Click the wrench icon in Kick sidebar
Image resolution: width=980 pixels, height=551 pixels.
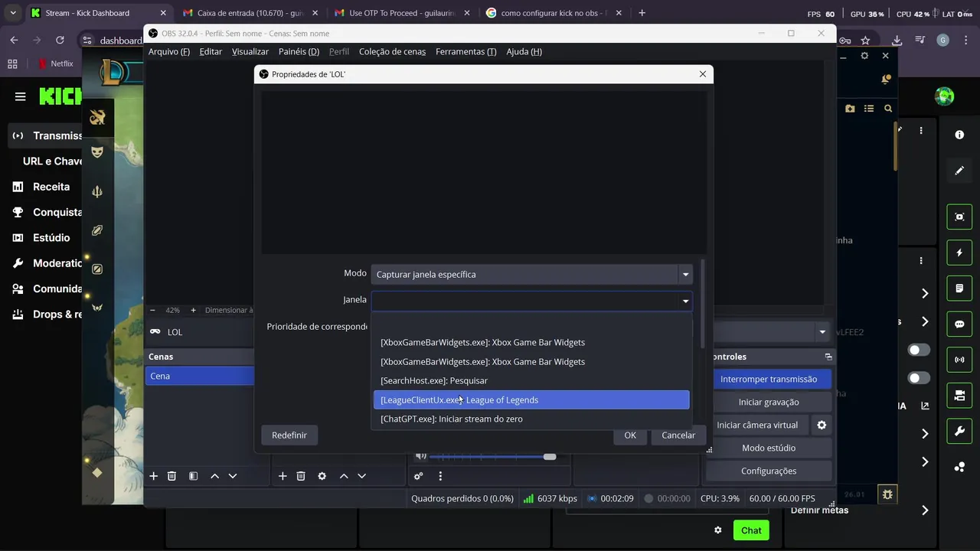959,432
